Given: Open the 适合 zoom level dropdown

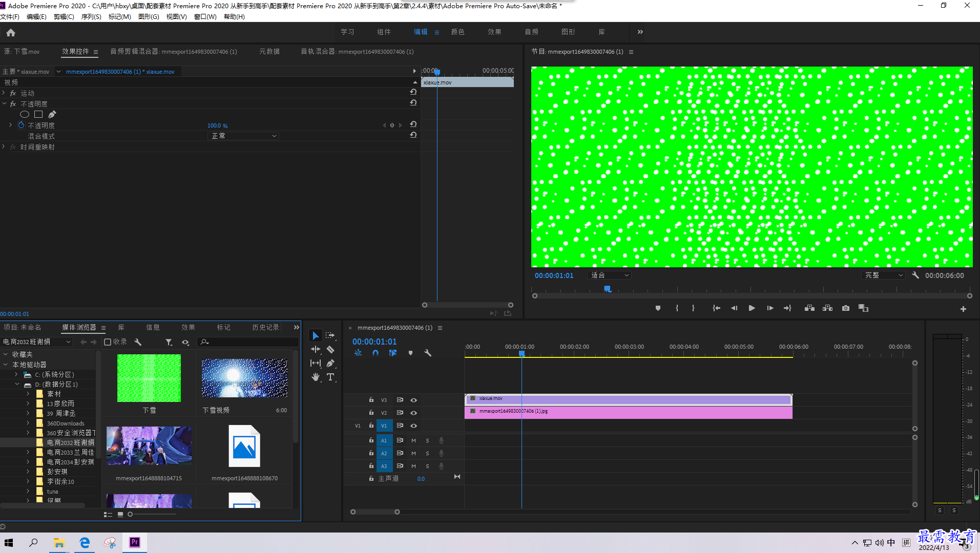Looking at the screenshot, I should pos(609,275).
